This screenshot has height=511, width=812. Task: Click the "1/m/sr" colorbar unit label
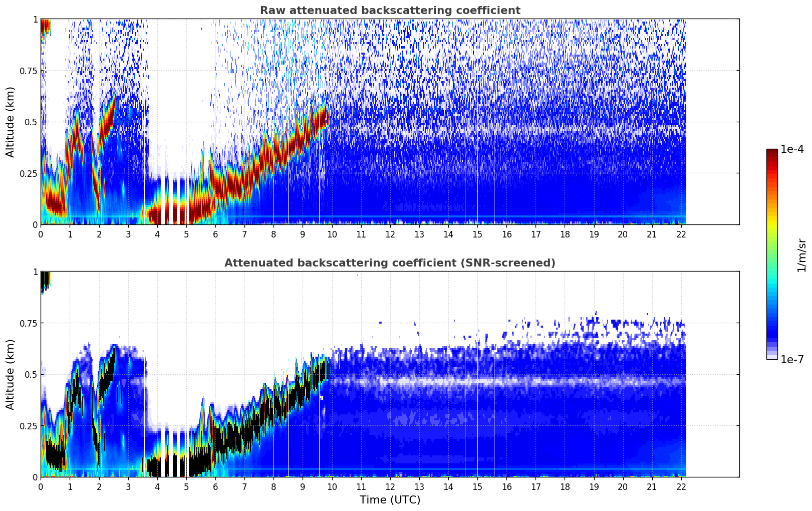(x=801, y=255)
